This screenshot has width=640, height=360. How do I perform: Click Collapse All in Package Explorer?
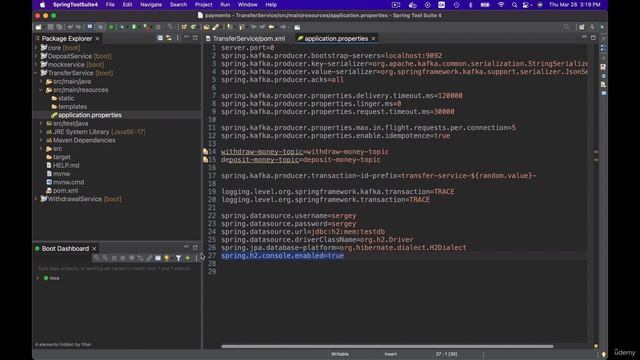click(160, 38)
